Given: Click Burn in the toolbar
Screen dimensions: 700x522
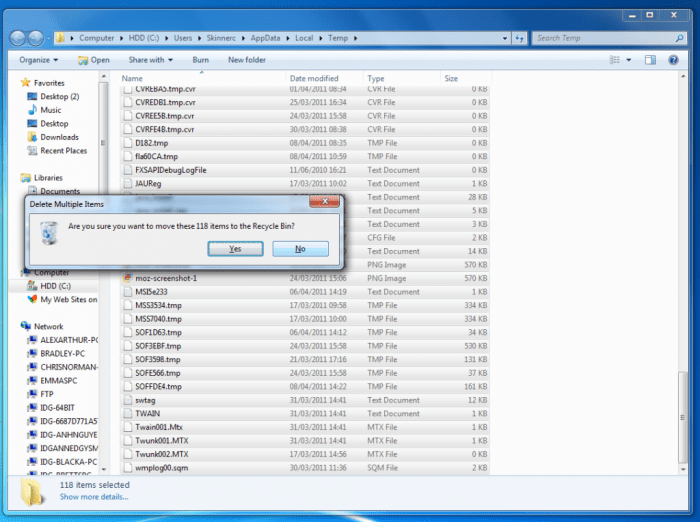Looking at the screenshot, I should 200,60.
